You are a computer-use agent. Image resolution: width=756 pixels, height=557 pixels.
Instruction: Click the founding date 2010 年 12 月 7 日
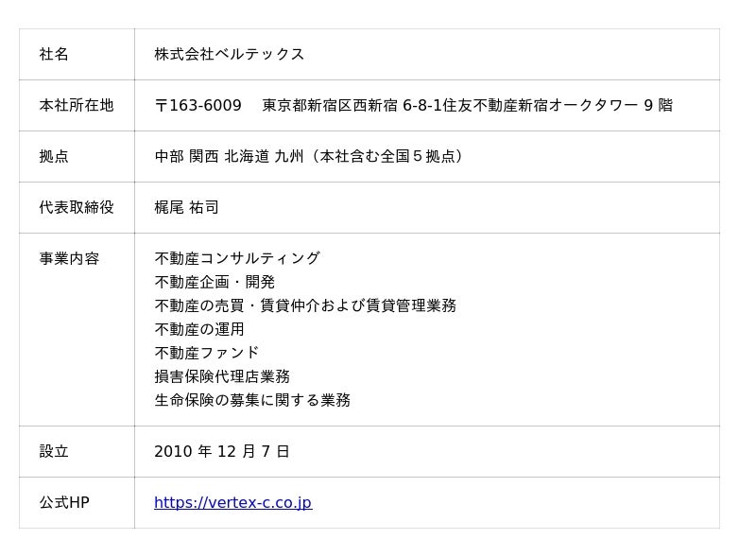click(x=222, y=452)
